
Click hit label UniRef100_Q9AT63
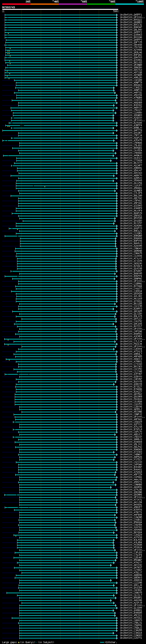point(131,57)
